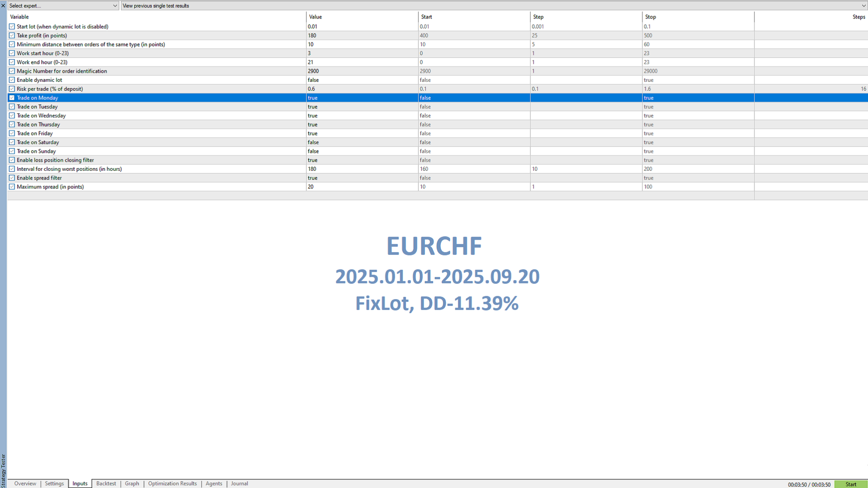Viewport: 868px width, 488px height.
Task: Click the Value column header
Action: pos(316,17)
